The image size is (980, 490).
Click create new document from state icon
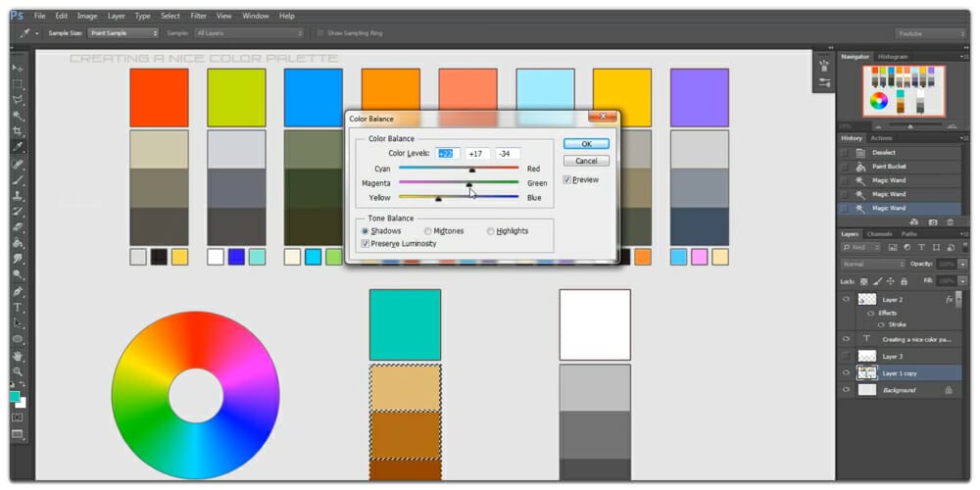913,221
